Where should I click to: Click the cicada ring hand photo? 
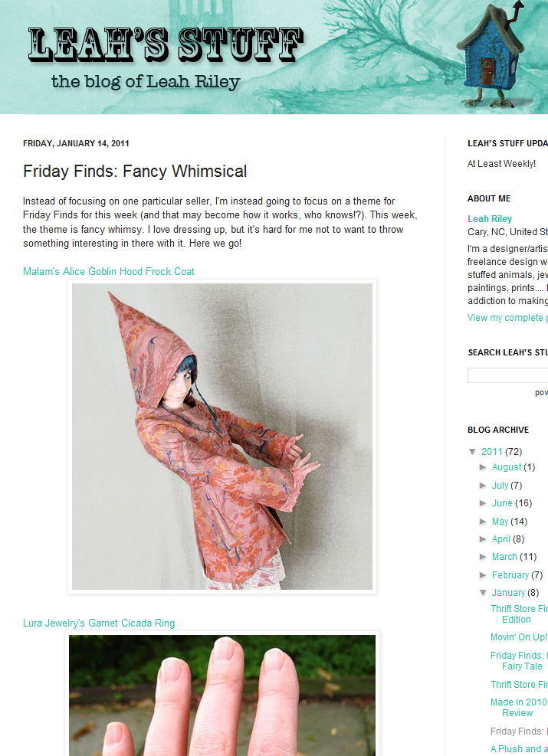222,694
